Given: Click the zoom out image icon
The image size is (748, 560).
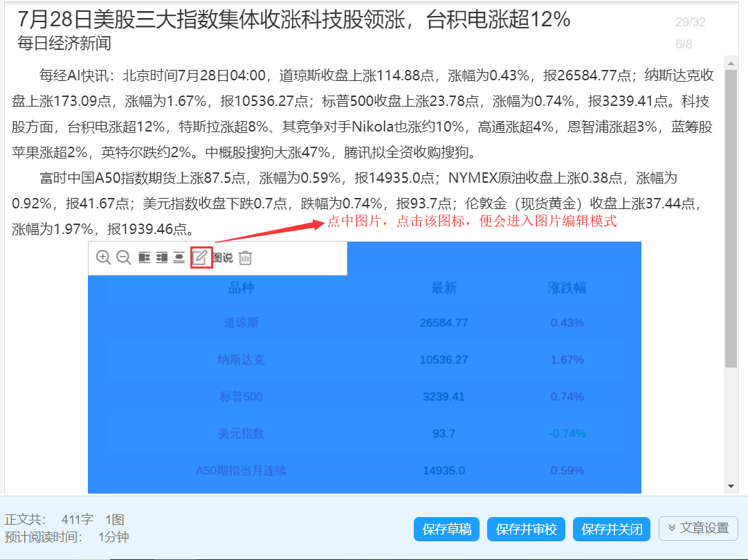Looking at the screenshot, I should pyautogui.click(x=124, y=258).
